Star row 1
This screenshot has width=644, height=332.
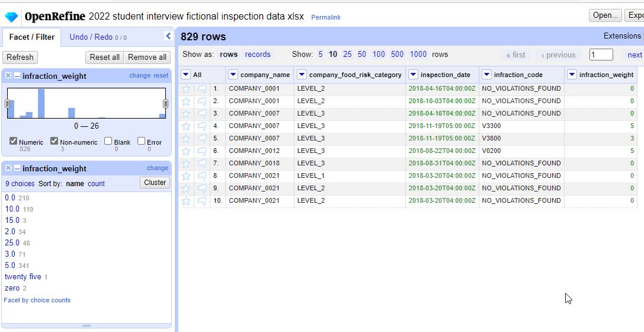pyautogui.click(x=186, y=89)
